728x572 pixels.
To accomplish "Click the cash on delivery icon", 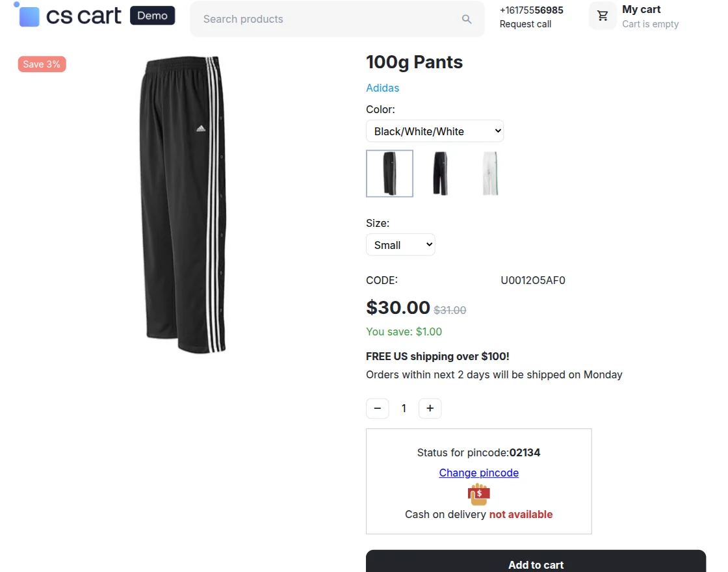I will point(479,494).
